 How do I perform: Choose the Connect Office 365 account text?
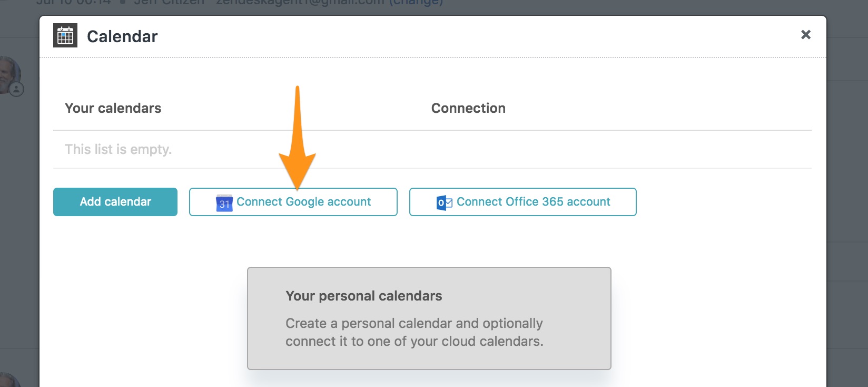coord(534,202)
